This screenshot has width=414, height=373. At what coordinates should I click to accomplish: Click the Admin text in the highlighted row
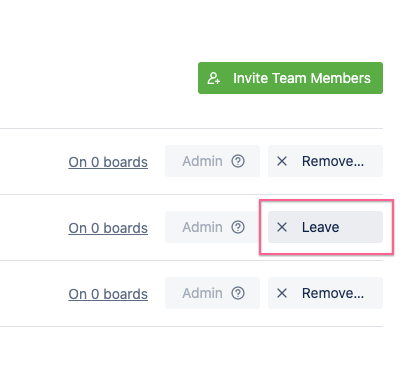coord(202,227)
